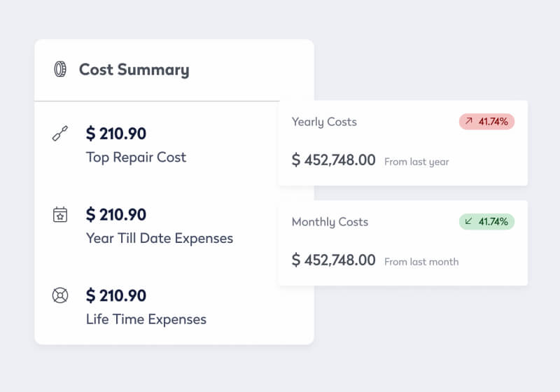
Task: Click the From last year text
Action: pyautogui.click(x=416, y=162)
